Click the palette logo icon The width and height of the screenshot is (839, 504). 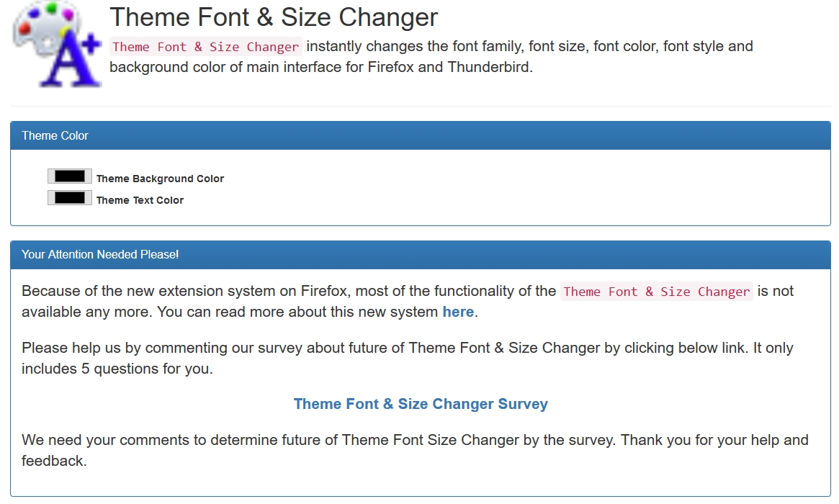(58, 45)
